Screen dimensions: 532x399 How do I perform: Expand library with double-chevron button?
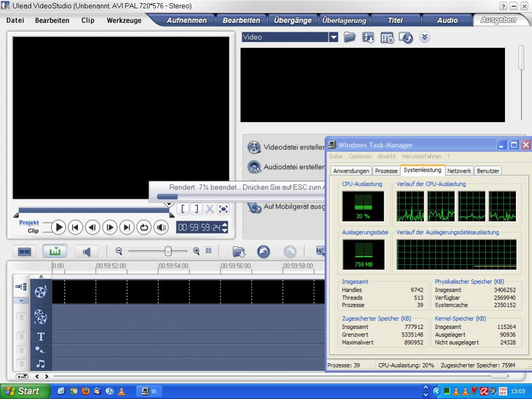coord(424,37)
